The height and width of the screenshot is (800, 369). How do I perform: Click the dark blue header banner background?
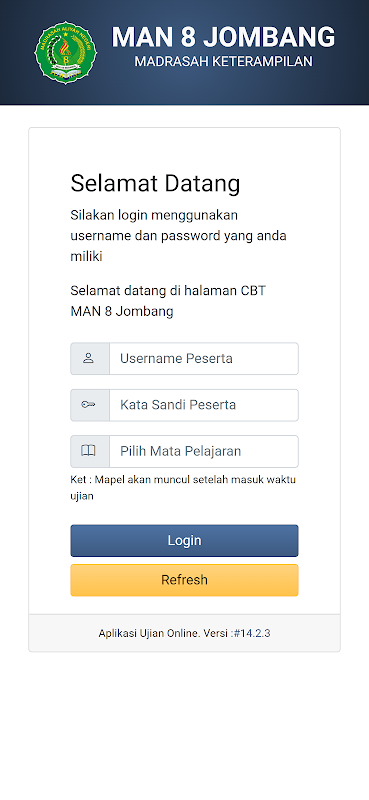[x=184, y=94]
